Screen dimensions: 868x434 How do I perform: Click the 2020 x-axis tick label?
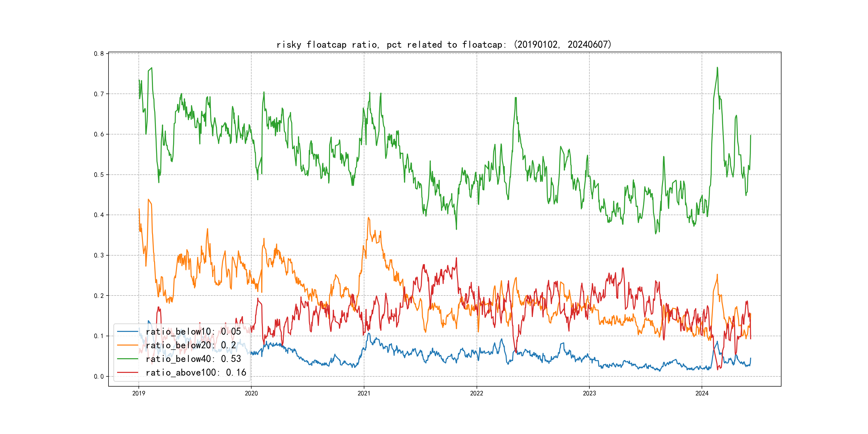(251, 393)
